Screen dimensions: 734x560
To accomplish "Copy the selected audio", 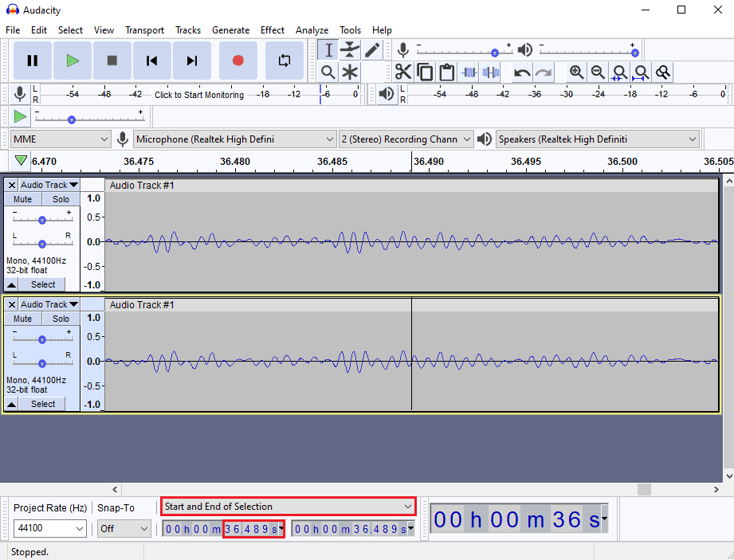I will (425, 72).
